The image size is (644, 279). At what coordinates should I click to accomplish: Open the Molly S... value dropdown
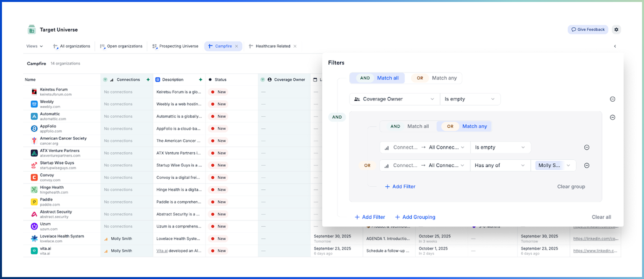click(x=553, y=166)
